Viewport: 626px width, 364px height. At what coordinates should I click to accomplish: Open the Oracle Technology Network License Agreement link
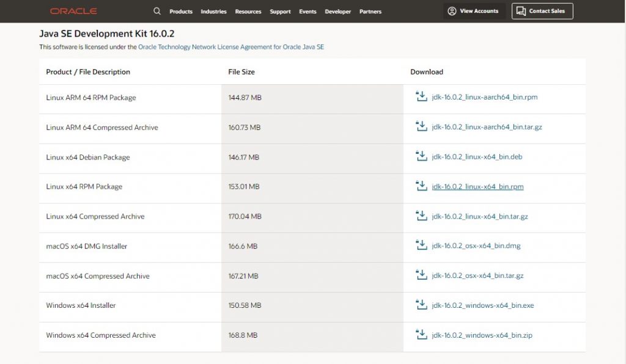(x=230, y=47)
